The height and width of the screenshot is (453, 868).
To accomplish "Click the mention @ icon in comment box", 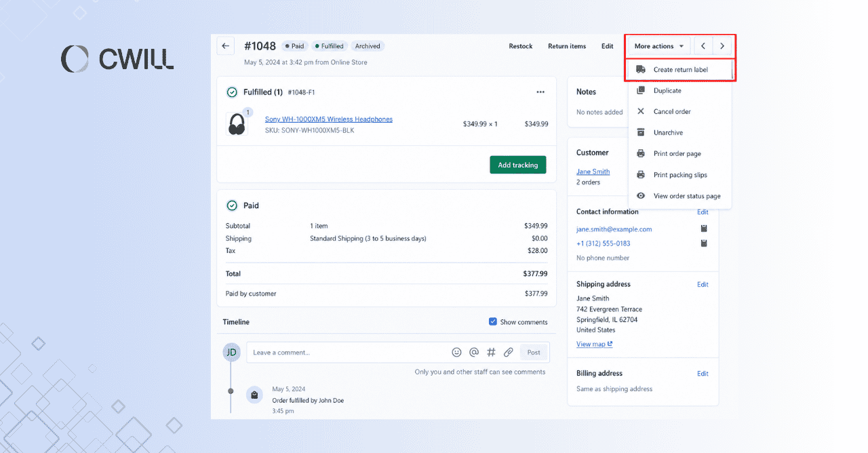I will tap(474, 353).
